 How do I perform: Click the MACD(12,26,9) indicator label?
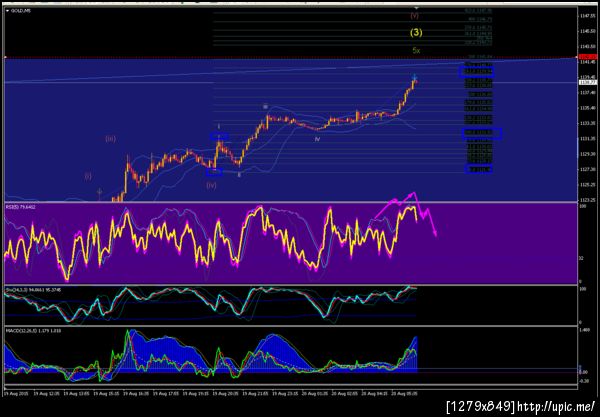pos(33,330)
